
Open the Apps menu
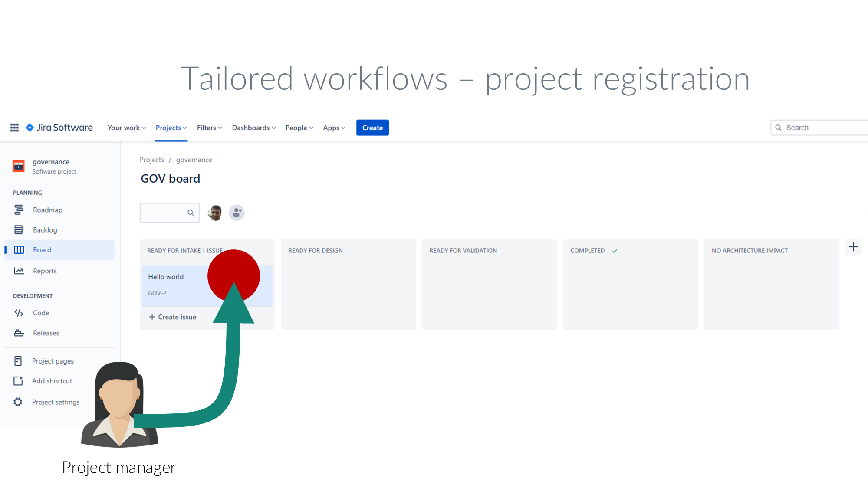334,128
